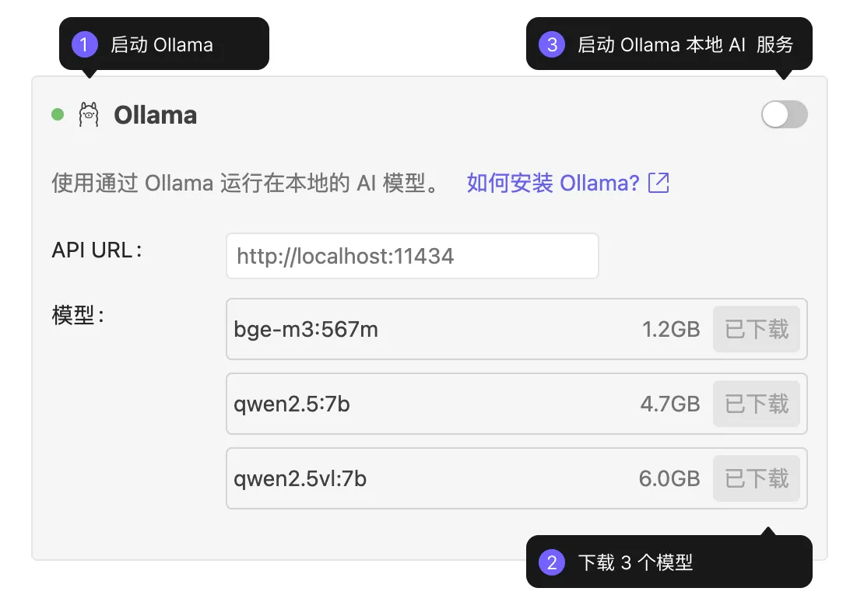Click the bold Ollama heading text
The width and height of the screenshot is (864, 616).
(x=155, y=115)
